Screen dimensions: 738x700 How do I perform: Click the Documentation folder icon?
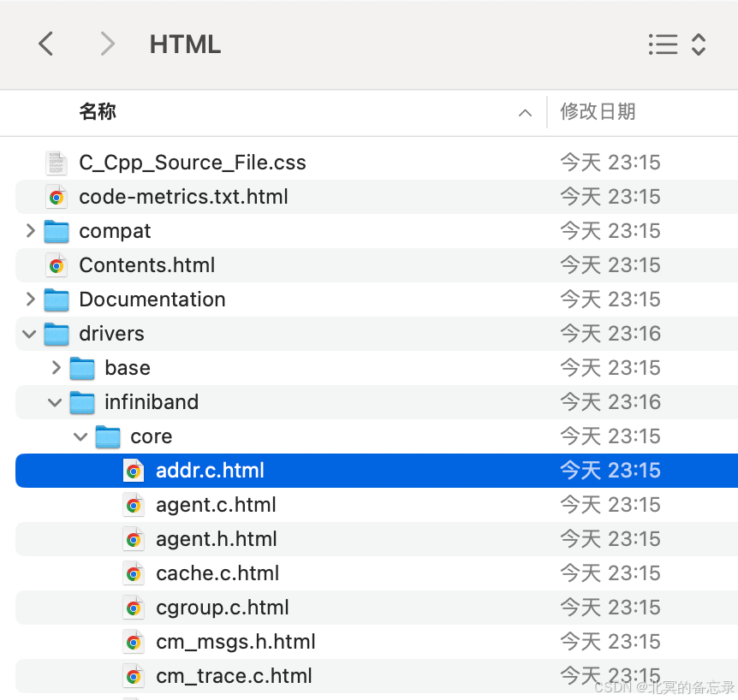(x=57, y=300)
